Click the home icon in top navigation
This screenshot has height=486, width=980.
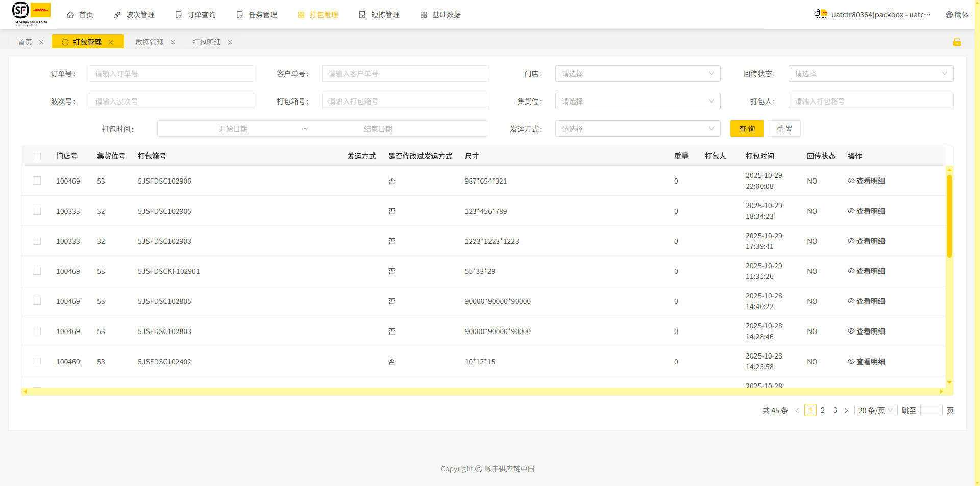tap(70, 15)
